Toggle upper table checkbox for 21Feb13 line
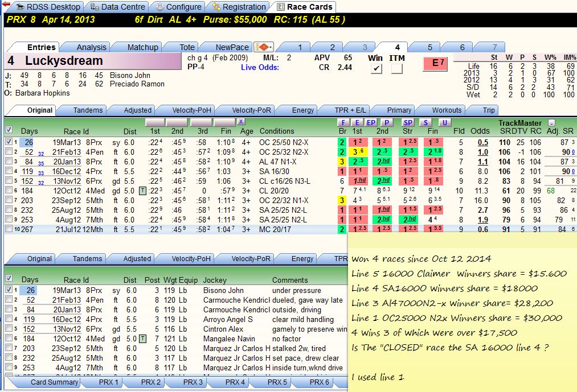Screen dimensions: 577x392 [x=9, y=151]
